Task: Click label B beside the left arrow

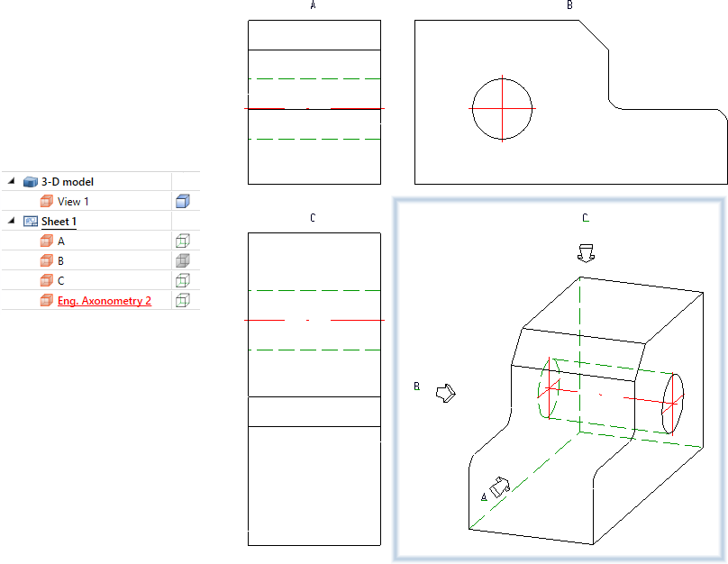Action: tap(417, 387)
